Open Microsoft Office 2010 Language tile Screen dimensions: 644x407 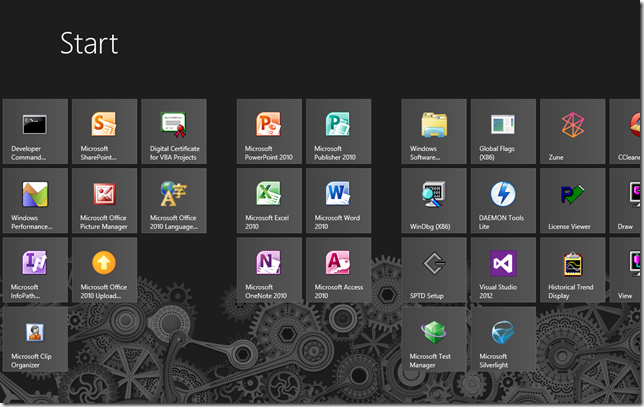pos(174,201)
